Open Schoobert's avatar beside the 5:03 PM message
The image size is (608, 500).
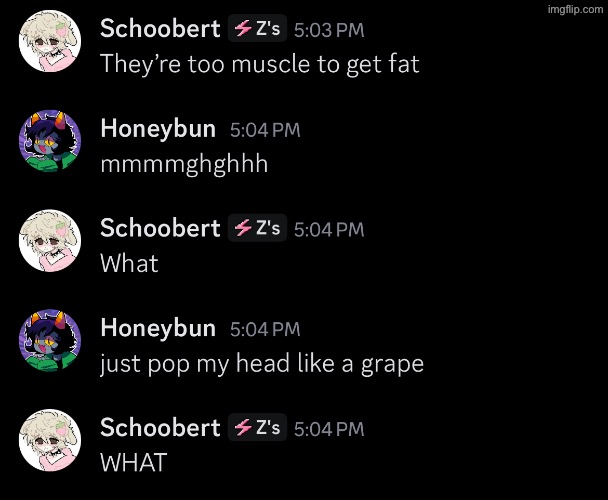click(x=50, y=41)
